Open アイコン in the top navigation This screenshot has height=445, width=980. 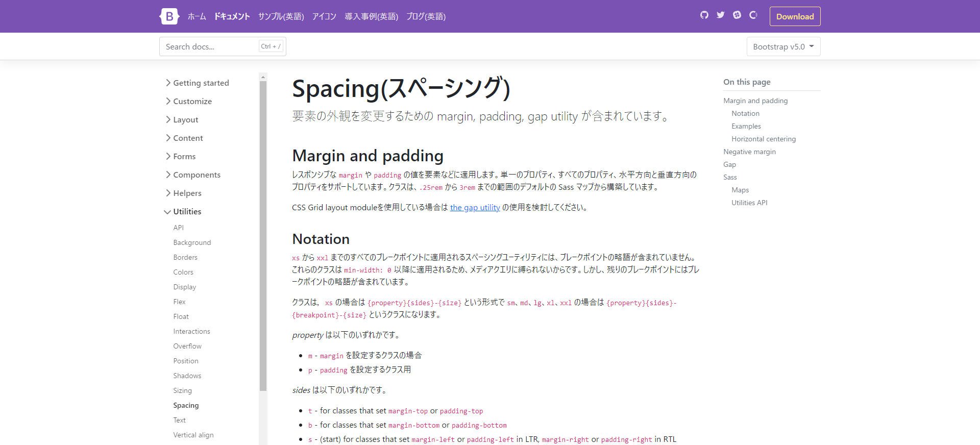tap(324, 17)
